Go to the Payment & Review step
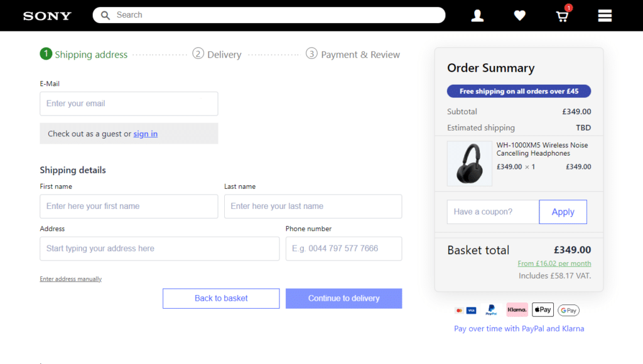Image resolution: width=643 pixels, height=364 pixels. click(353, 55)
